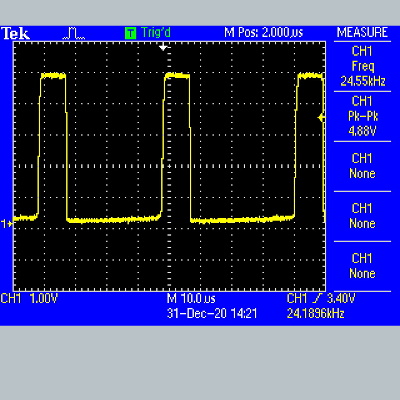This screenshot has width=400, height=400.
Task: Click the M 10.0µs timebase readout
Action: [191, 298]
